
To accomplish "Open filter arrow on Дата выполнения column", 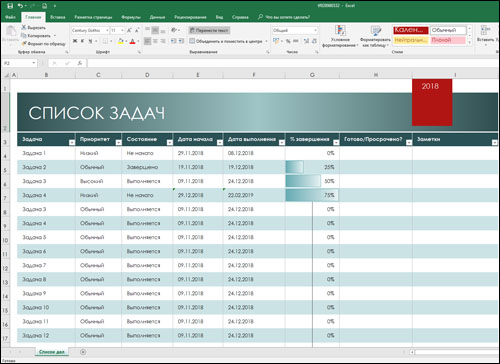I will 282,143.
